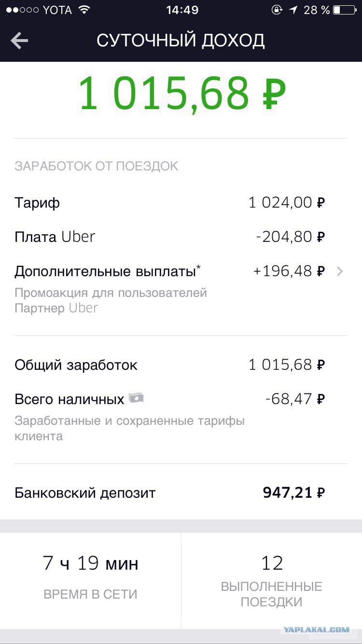This screenshot has height=644, width=362.
Task: Tap the 1 015,68 ₽ total amount
Action: pos(182,94)
